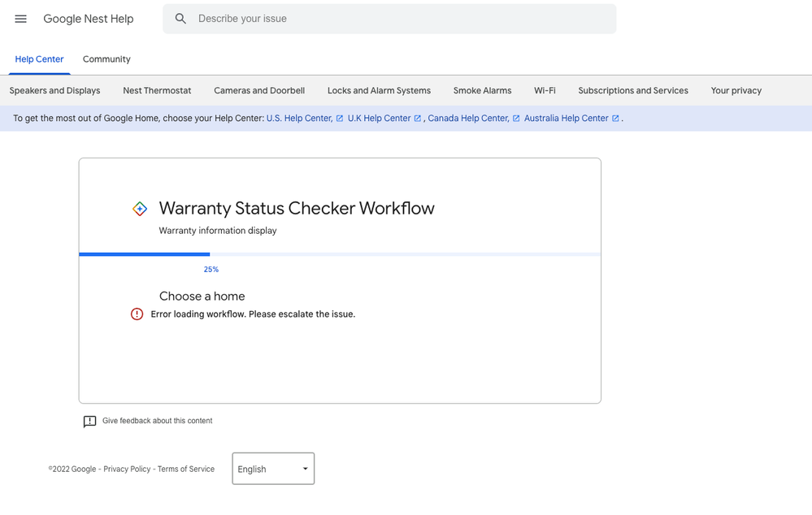Click external-link icon after Australia Help Center

615,119
